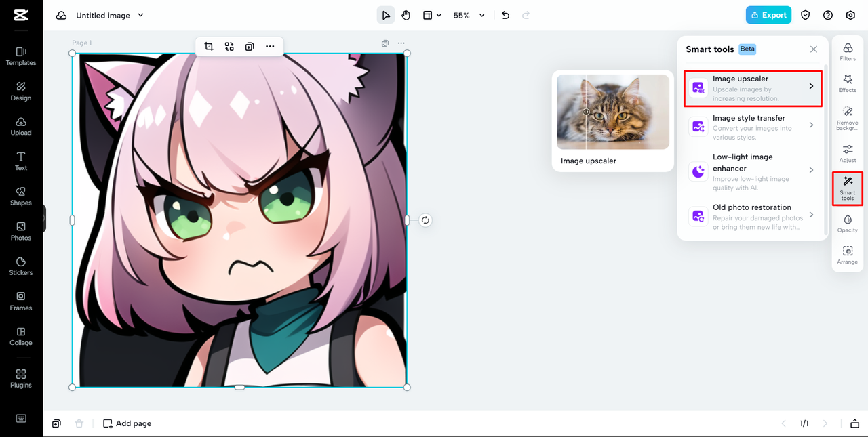Open the three-dots more menu in floating toolbar
The image size is (868, 437).
[270, 46]
